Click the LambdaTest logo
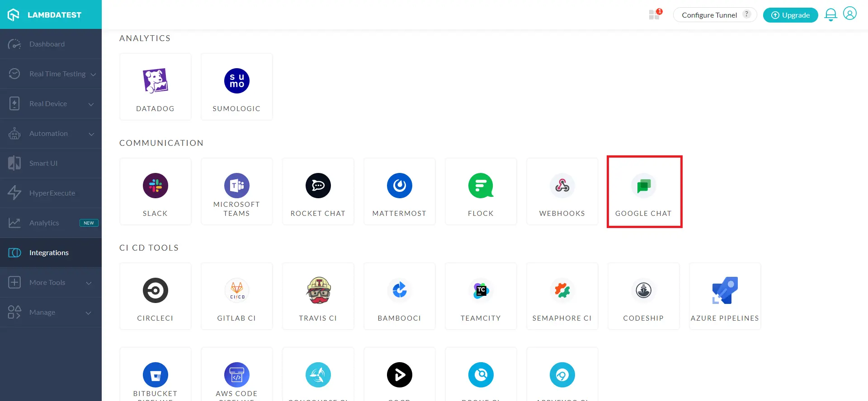This screenshot has width=868, height=401. point(45,15)
